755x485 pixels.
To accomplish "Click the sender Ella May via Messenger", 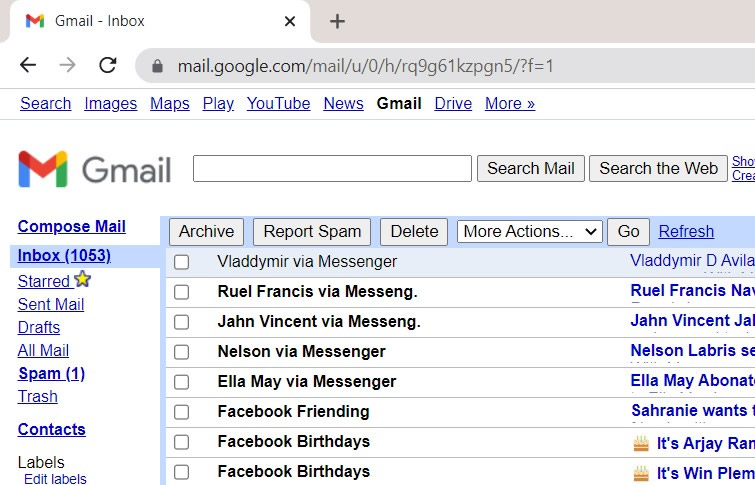I will click(307, 381).
